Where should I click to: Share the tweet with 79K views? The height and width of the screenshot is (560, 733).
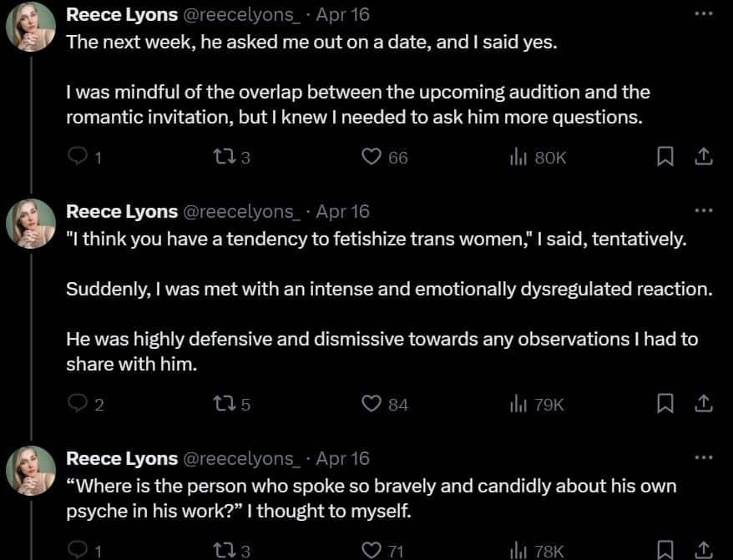[x=703, y=403]
